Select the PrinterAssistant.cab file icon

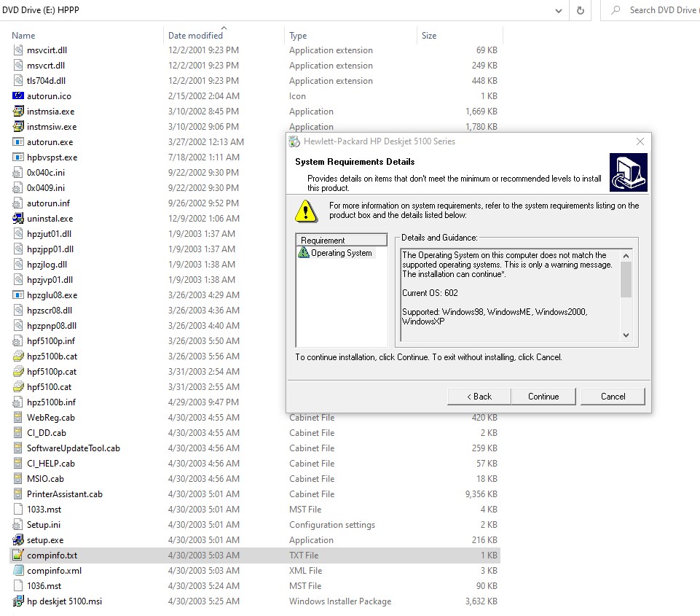18,494
